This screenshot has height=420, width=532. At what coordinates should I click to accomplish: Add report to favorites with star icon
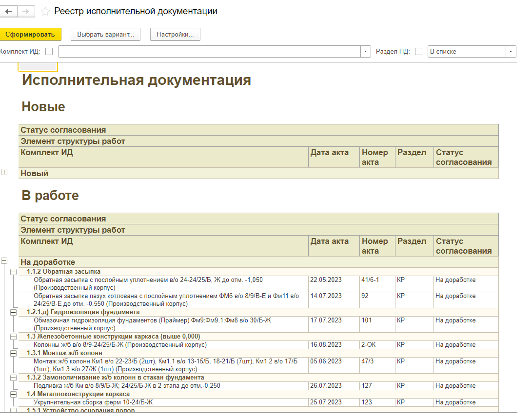pyautogui.click(x=45, y=11)
